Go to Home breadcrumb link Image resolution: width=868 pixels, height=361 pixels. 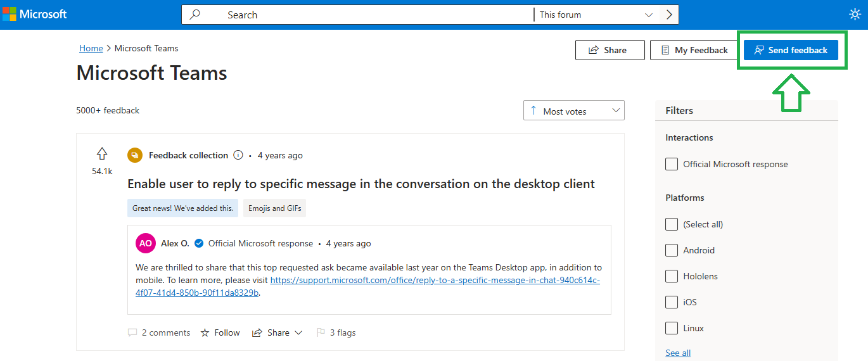(91, 48)
